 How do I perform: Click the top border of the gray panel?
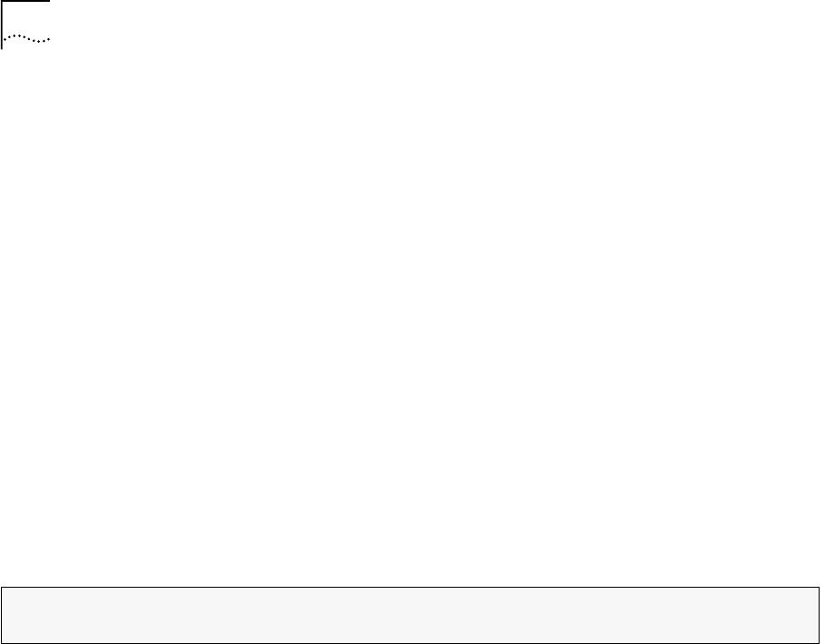click(x=411, y=587)
